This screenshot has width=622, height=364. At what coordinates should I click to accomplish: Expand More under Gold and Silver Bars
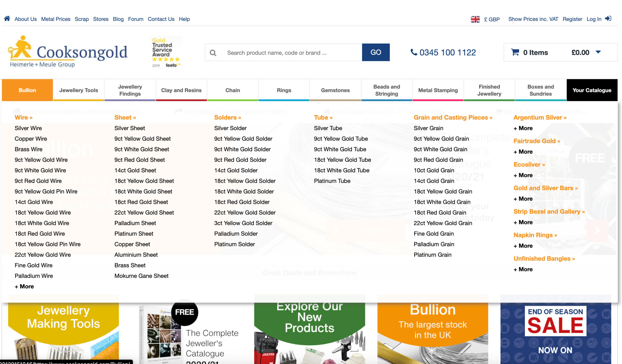[x=523, y=199]
